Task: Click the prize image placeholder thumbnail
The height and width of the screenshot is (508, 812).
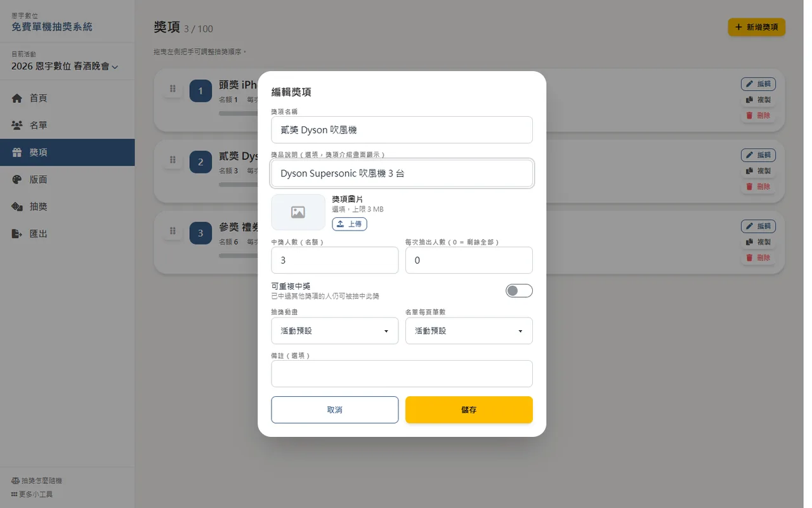Action: coord(298,212)
